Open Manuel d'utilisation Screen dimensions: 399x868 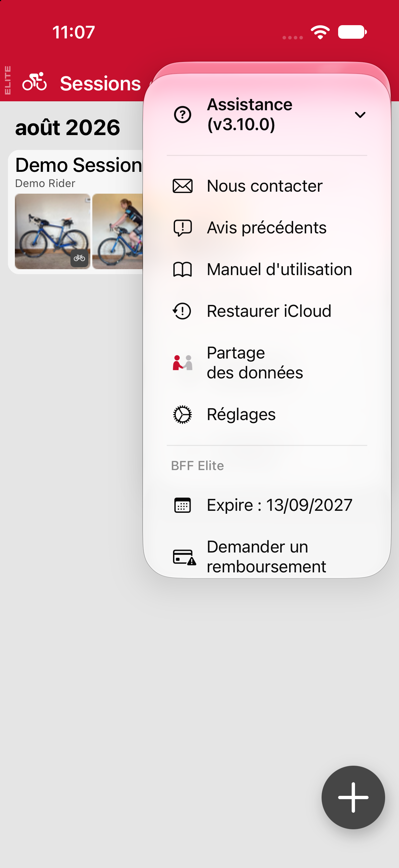click(267, 269)
